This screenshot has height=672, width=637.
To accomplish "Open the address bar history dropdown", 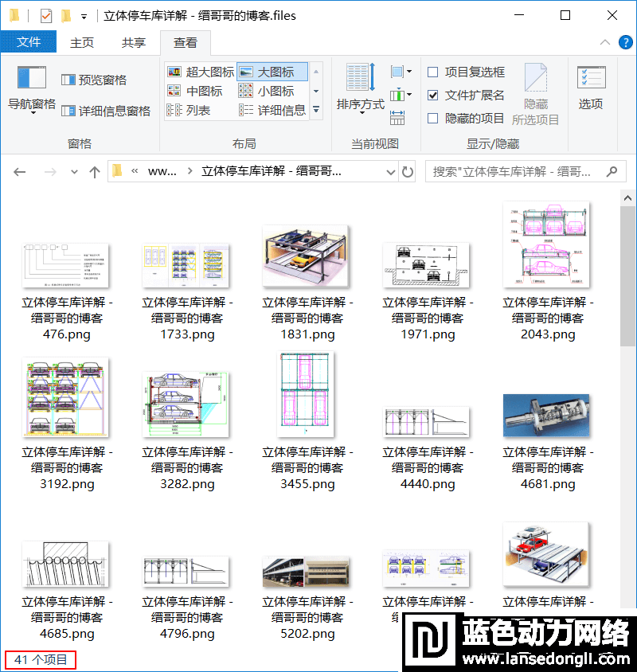I will click(x=390, y=172).
